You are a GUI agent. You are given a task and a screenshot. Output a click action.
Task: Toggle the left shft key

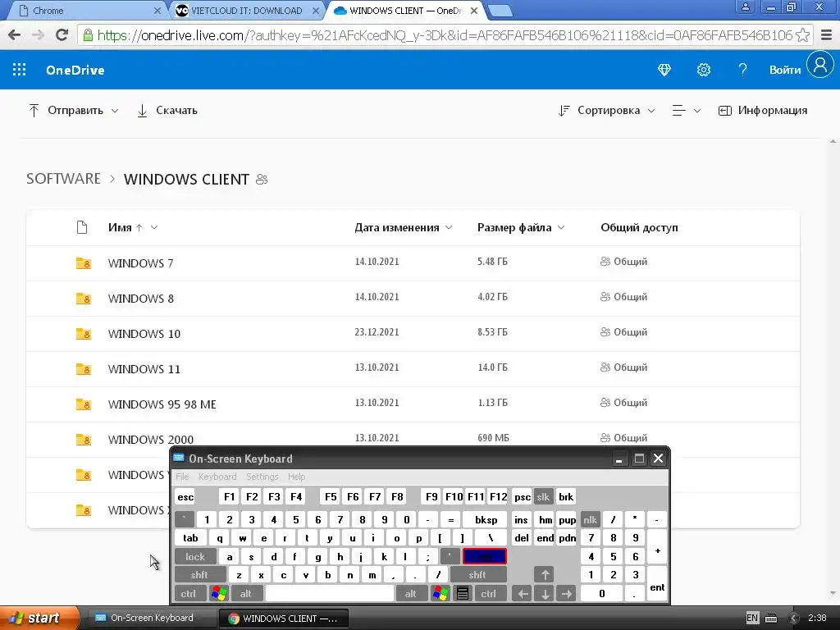click(x=200, y=575)
